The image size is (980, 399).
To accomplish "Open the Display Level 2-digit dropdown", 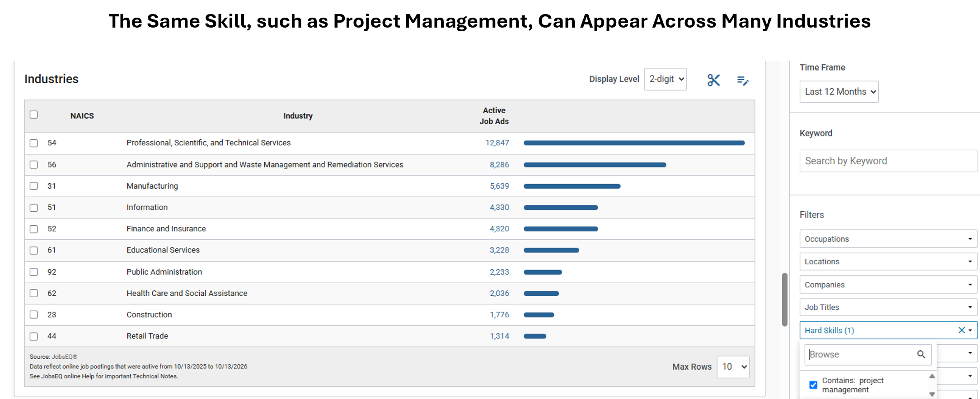I will click(666, 79).
